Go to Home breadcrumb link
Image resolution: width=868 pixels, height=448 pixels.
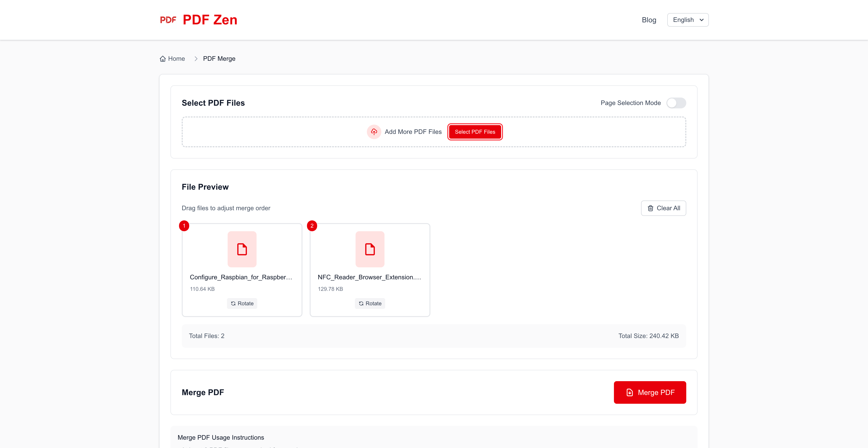coord(176,58)
